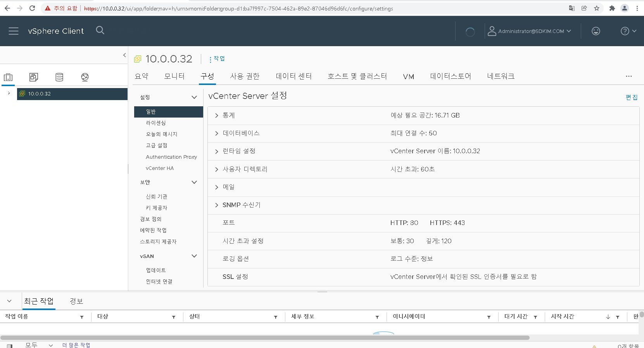
Task: Open the hamburger main menu
Action: (14, 31)
